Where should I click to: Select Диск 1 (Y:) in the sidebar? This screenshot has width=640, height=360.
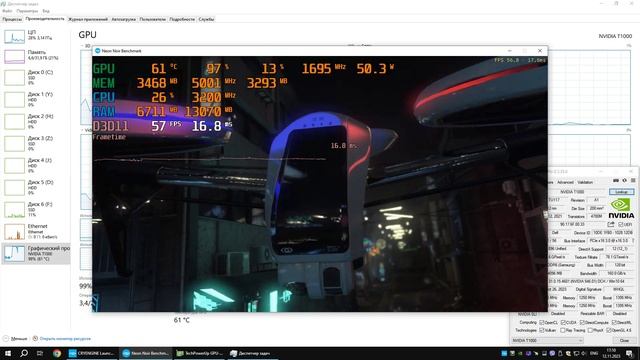click(x=36, y=100)
